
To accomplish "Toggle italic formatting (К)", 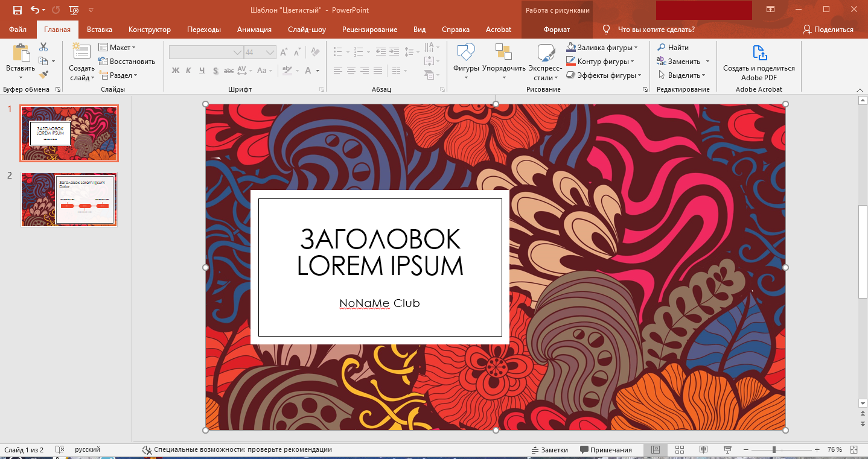I will coord(189,71).
